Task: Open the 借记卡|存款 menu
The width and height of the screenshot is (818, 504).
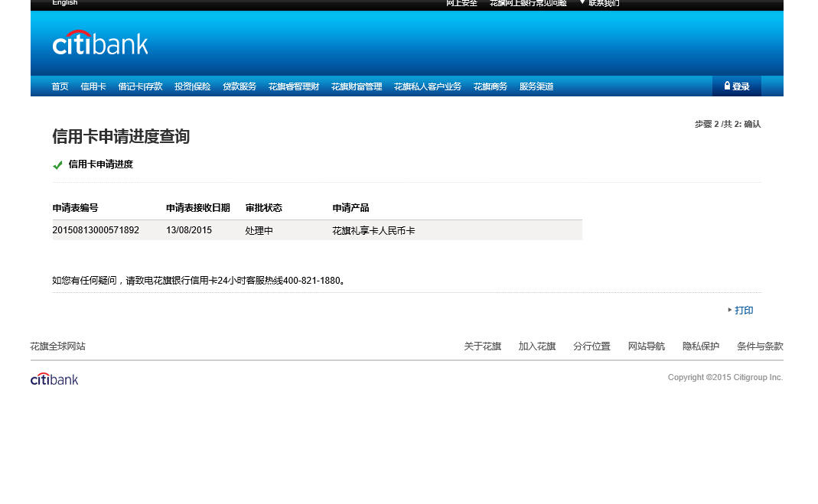Action: [140, 86]
